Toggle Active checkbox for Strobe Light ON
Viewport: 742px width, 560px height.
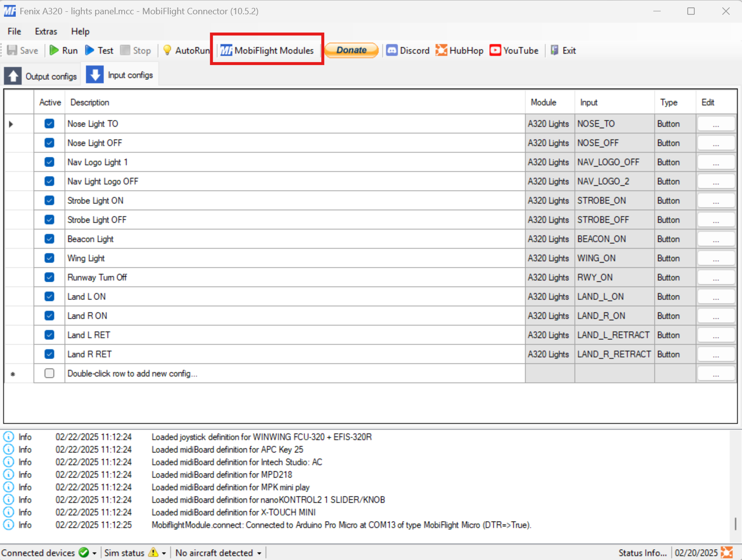tap(49, 200)
